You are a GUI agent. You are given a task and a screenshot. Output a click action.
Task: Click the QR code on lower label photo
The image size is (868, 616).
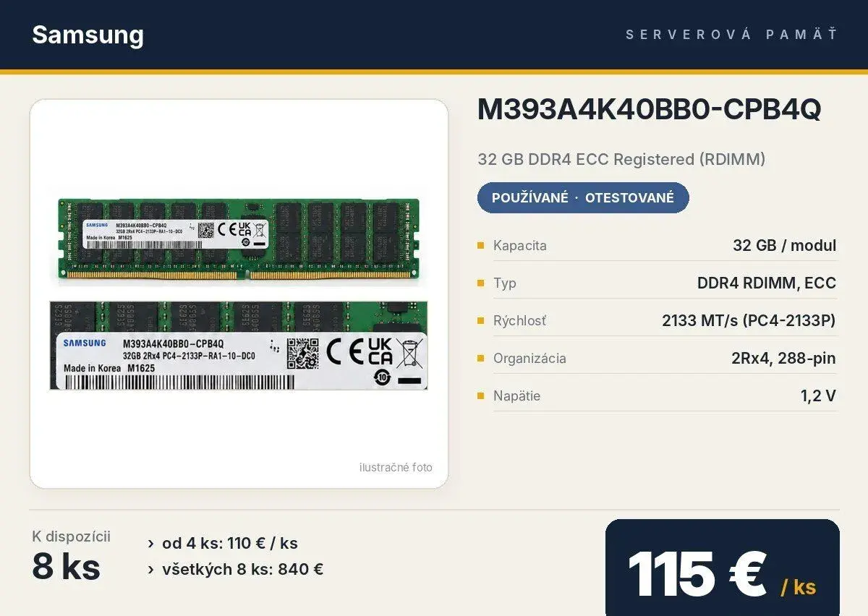pyautogui.click(x=302, y=354)
